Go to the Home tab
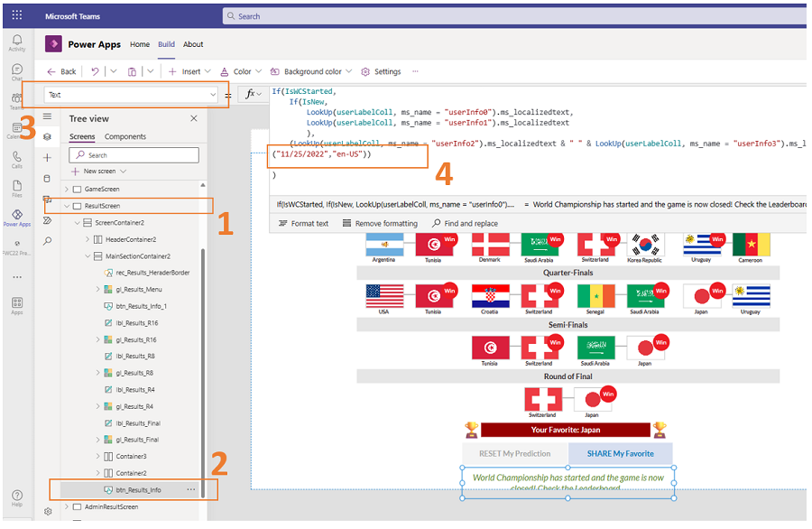The image size is (812, 529). [x=140, y=44]
